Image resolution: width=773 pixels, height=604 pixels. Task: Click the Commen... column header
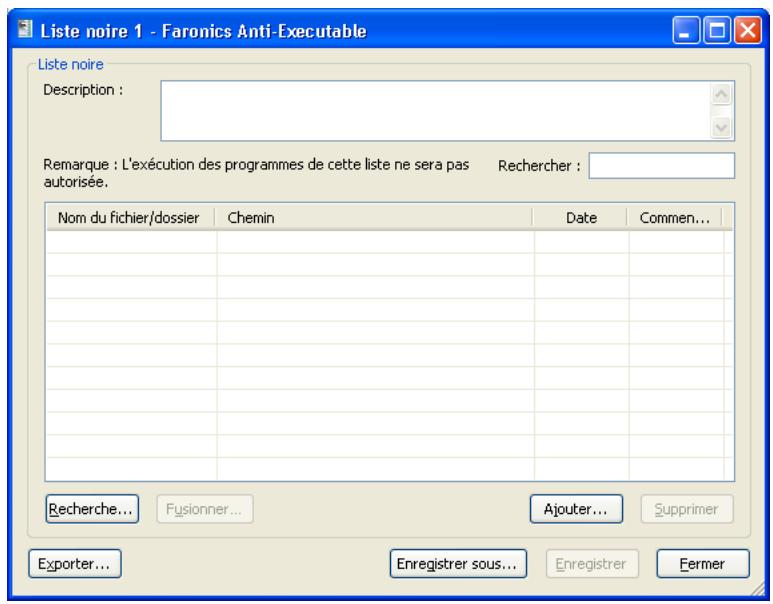coord(674,217)
